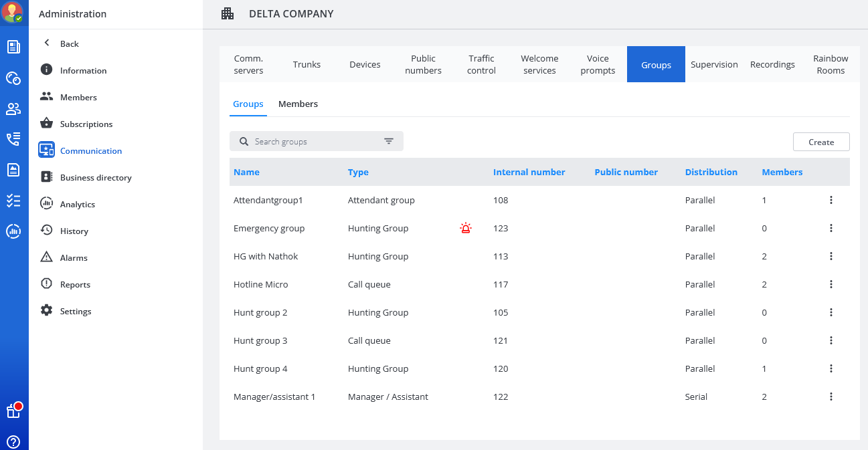Sort by Internal number column header
This screenshot has height=450, width=868.
click(x=529, y=172)
